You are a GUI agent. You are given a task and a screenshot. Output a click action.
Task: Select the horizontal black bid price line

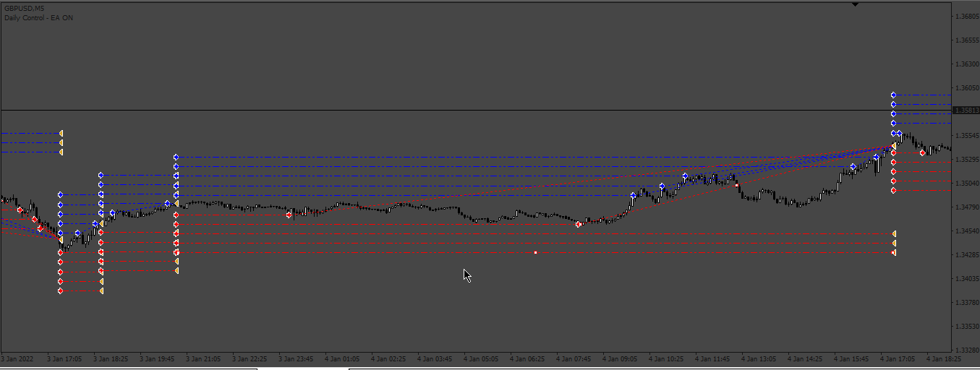tap(476, 110)
